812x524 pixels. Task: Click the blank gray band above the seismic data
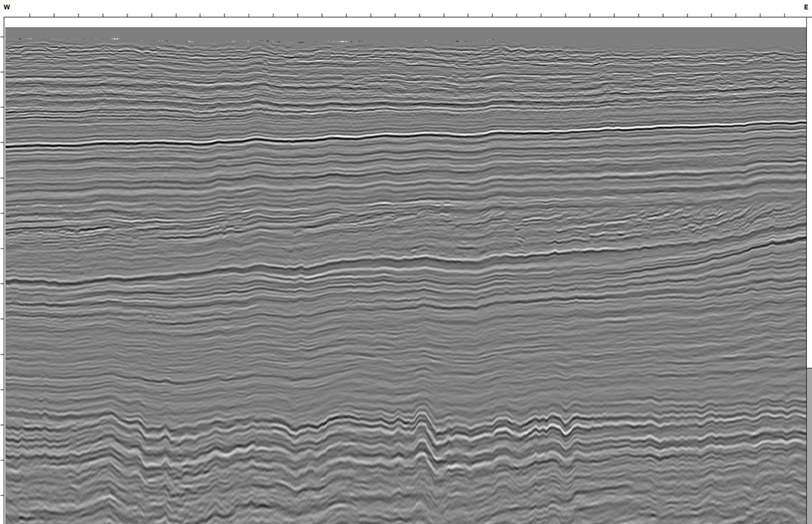click(405, 32)
